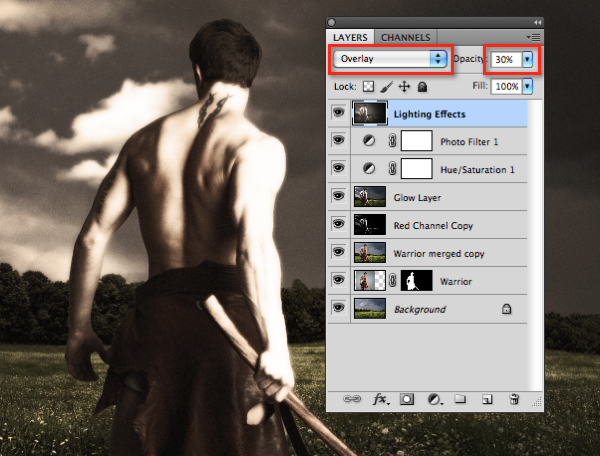Create a new layer icon
The width and height of the screenshot is (600, 456).
(x=487, y=399)
